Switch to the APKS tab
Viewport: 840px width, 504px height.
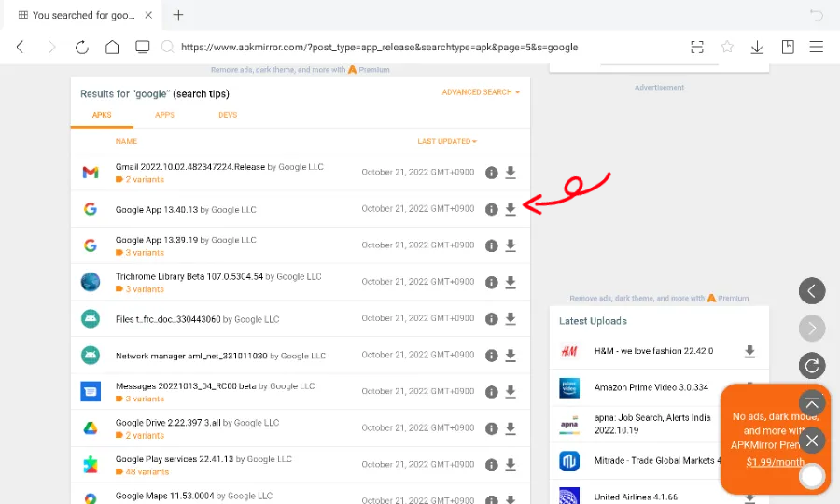pos(102,115)
